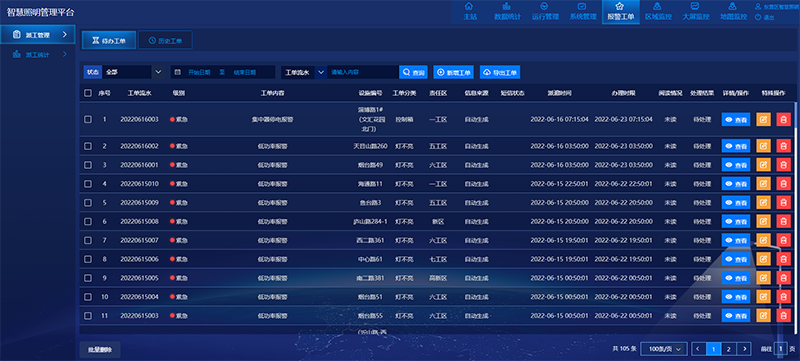Click the 查询 search button
Image resolution: width=800 pixels, height=361 pixels.
(413, 72)
